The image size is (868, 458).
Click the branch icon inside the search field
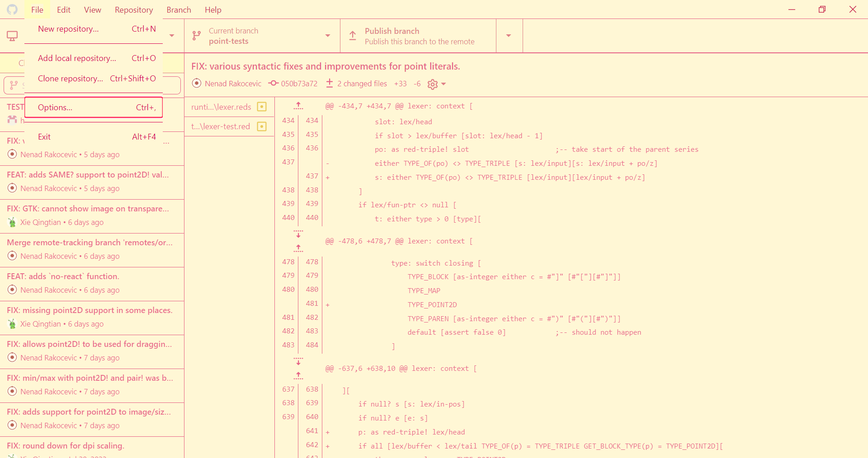coord(15,85)
